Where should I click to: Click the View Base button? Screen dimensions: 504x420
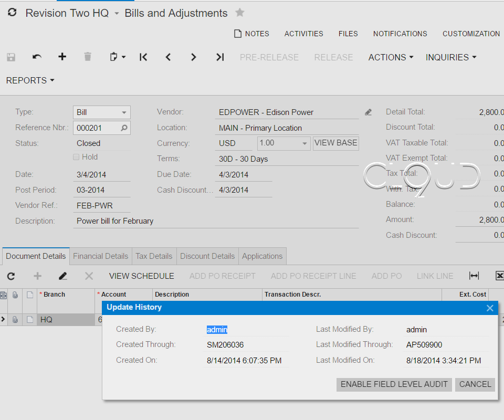(336, 143)
